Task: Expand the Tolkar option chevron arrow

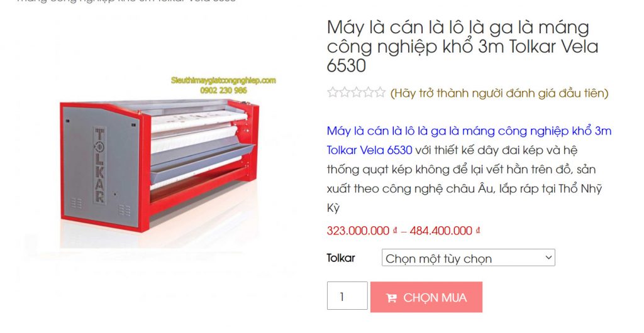Action: pyautogui.click(x=548, y=258)
